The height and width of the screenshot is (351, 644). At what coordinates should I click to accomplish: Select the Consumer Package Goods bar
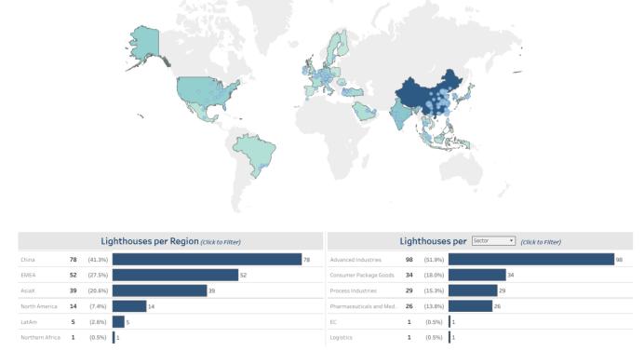coord(476,275)
